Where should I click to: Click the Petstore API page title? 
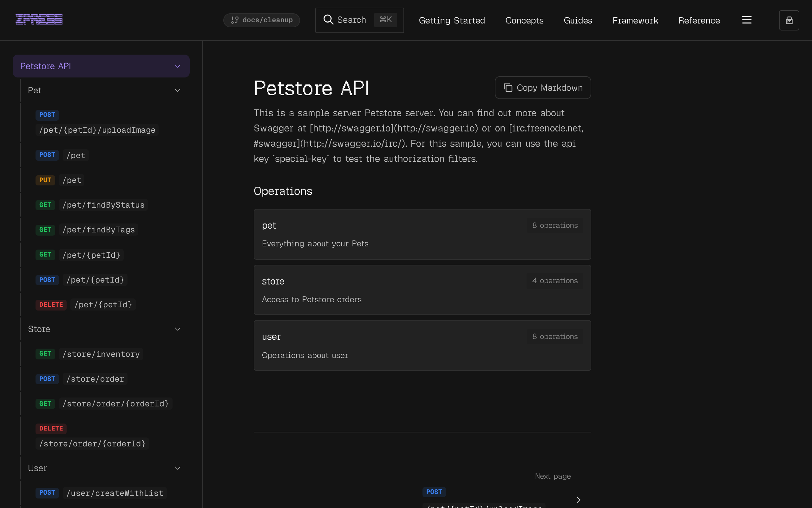(x=311, y=88)
